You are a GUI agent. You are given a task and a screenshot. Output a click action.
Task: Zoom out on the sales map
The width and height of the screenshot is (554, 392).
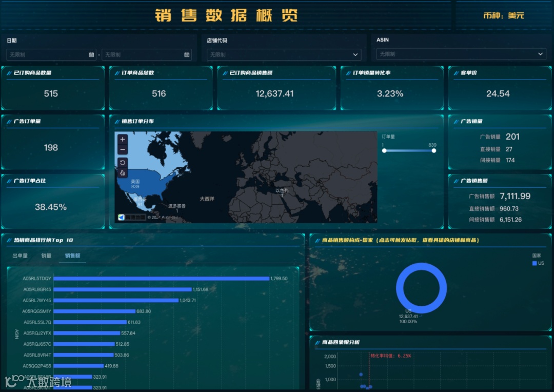pos(122,149)
